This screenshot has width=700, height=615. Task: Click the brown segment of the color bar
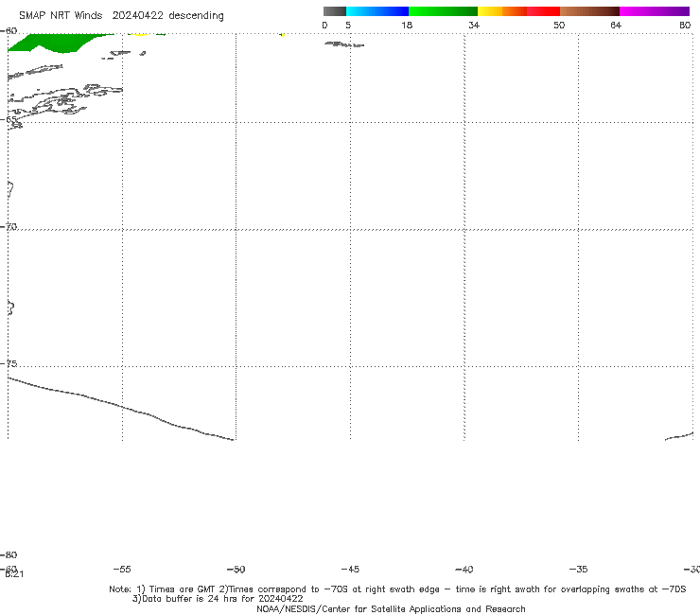coord(589,11)
